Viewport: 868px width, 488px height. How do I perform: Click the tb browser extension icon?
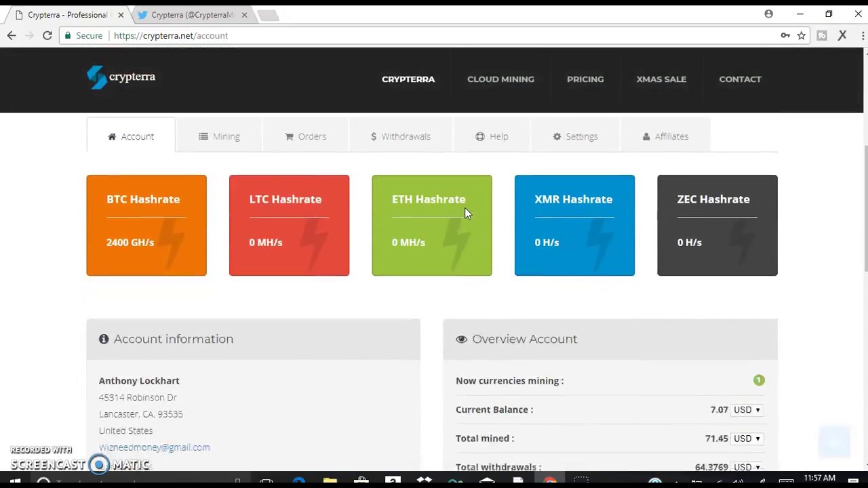(822, 35)
